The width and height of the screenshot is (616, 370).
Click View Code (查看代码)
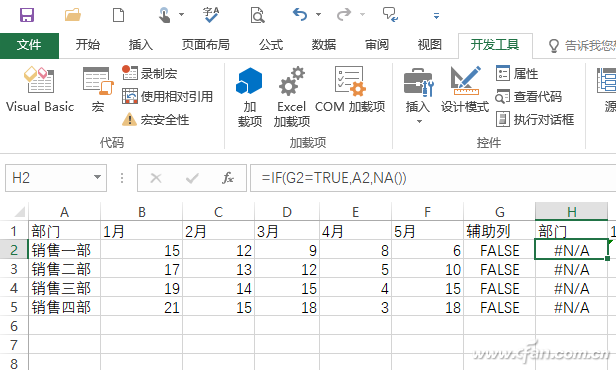coord(529,96)
